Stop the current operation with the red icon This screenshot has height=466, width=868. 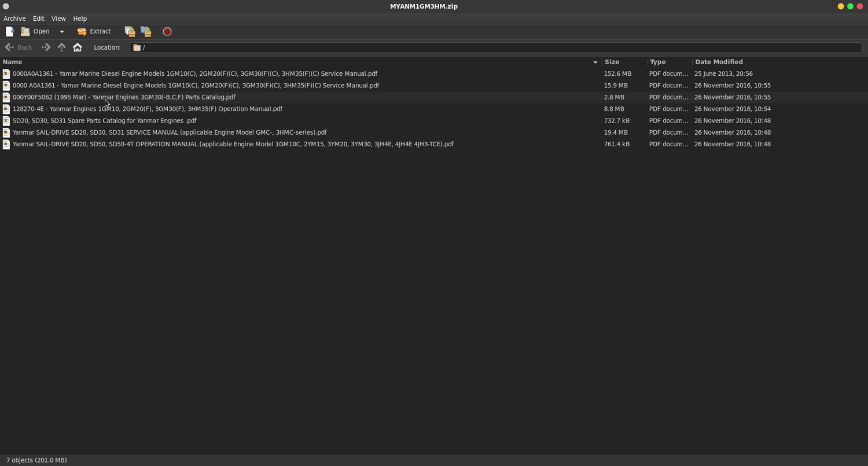click(x=167, y=31)
